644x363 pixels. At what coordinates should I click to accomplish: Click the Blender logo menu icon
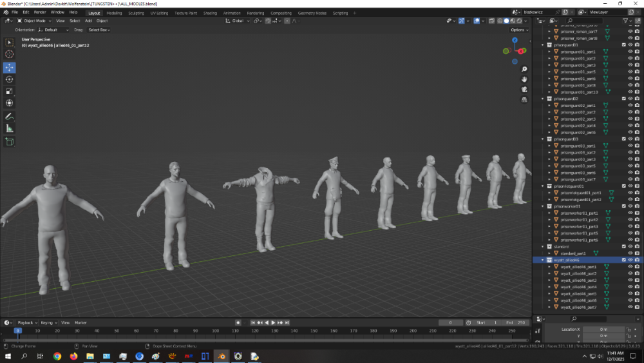click(x=6, y=12)
